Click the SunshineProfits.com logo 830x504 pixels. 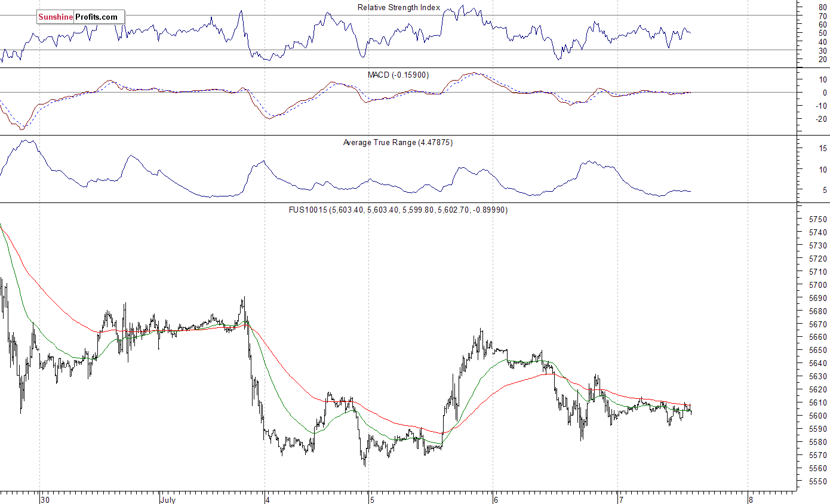tap(80, 17)
